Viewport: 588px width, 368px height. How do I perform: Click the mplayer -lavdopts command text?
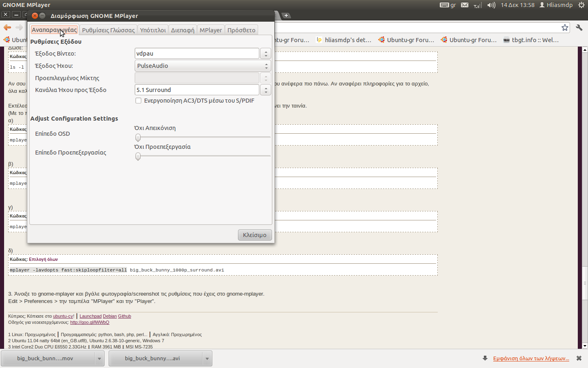pos(68,270)
